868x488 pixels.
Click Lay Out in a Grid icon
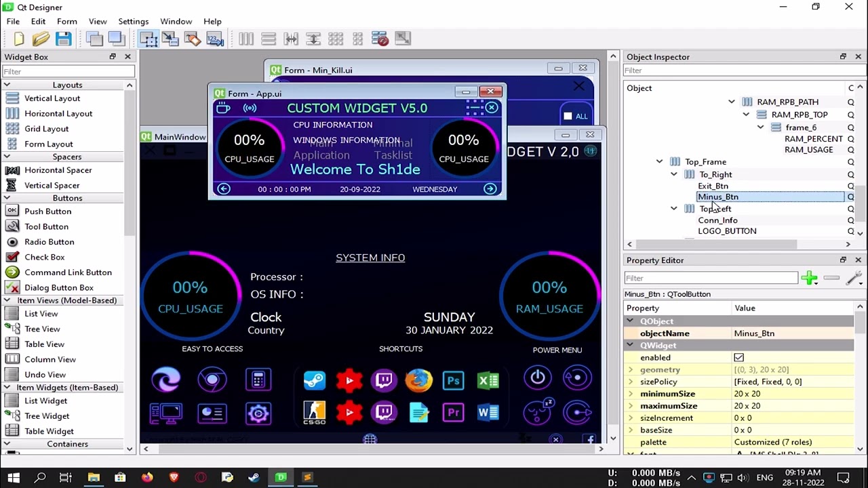point(336,39)
